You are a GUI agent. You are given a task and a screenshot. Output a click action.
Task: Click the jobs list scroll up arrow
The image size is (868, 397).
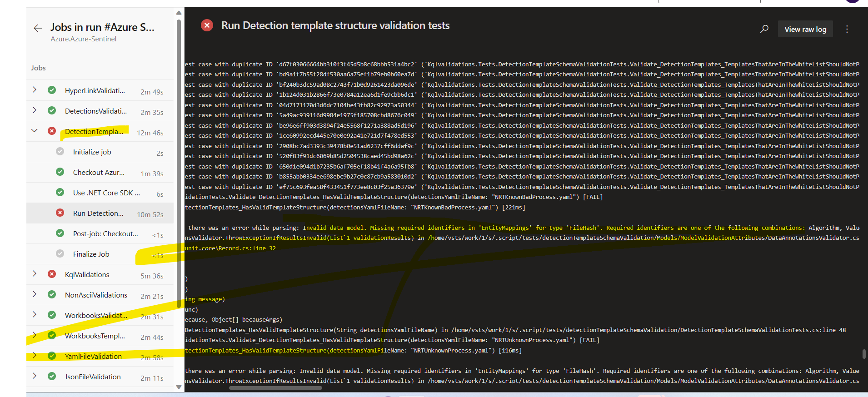coord(179,13)
